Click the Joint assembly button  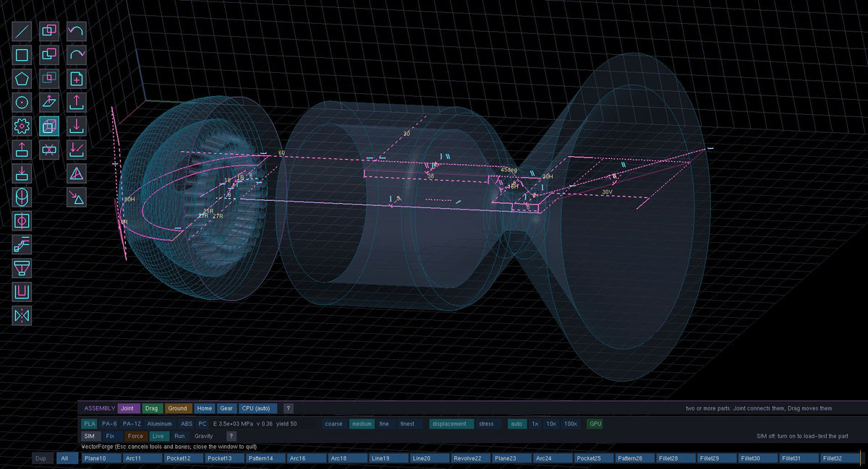click(128, 408)
